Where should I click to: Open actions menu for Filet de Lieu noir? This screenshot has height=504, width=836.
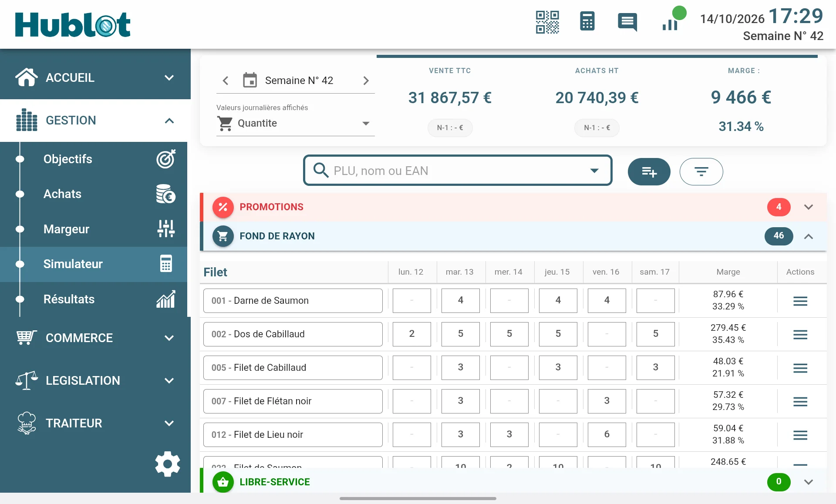click(800, 435)
